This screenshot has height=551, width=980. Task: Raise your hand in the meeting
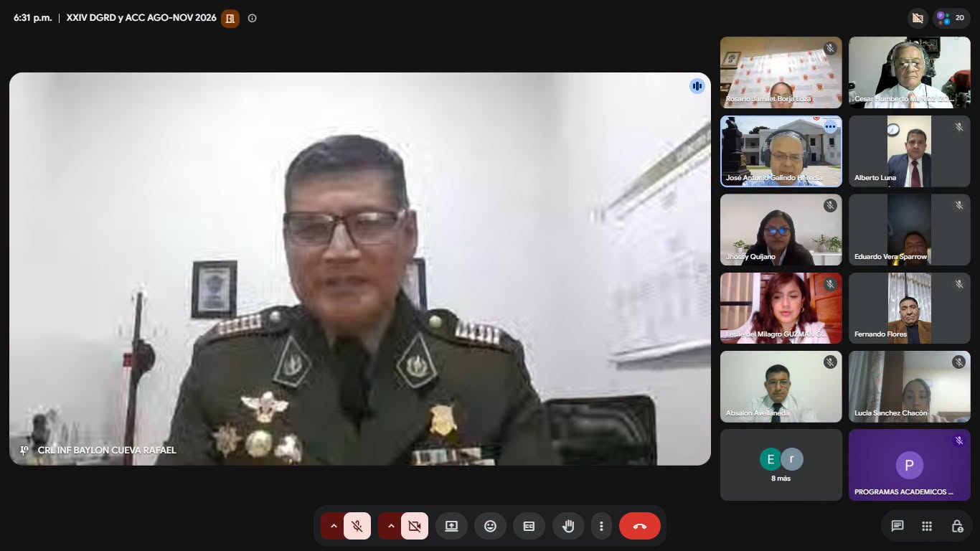click(568, 526)
